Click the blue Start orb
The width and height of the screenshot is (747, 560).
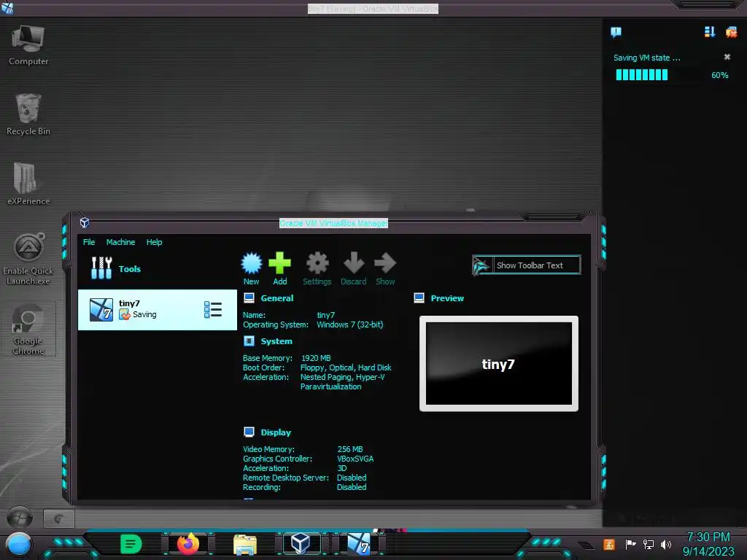pyautogui.click(x=19, y=545)
